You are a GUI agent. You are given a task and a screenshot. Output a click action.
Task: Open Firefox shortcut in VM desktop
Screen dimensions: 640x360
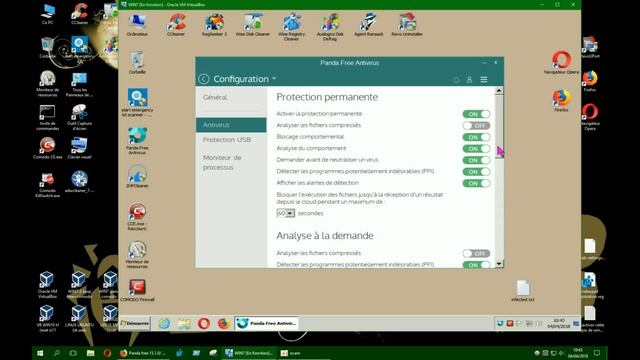point(561,100)
